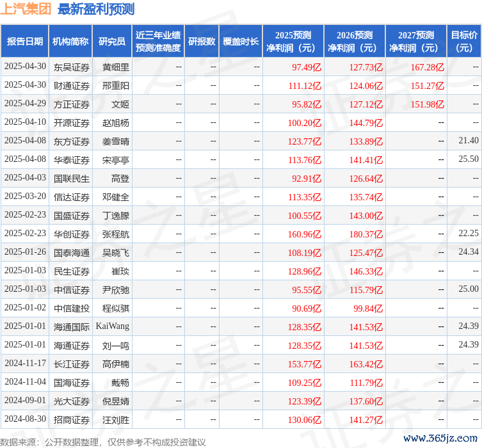Click the 国海证券 institution cell
The width and height of the screenshot is (482, 448).
click(71, 383)
